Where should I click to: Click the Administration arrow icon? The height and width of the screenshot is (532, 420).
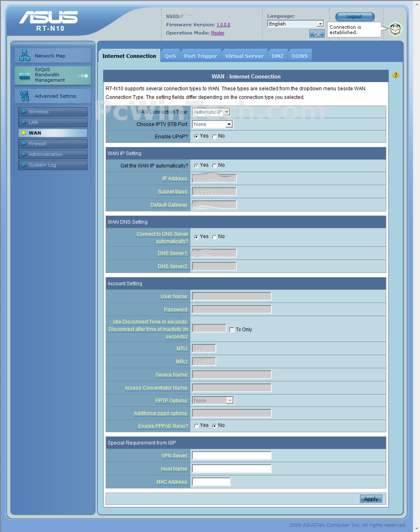(24, 154)
